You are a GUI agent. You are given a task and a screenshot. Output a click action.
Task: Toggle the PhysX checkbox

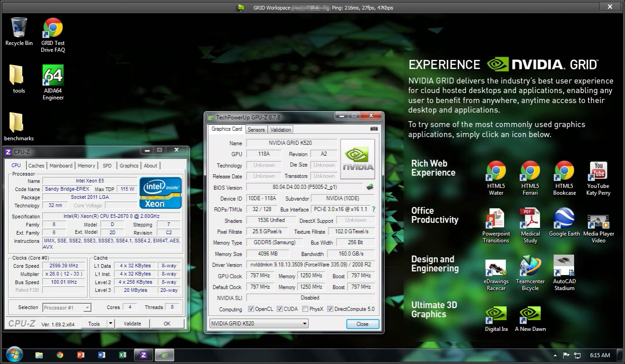pyautogui.click(x=305, y=309)
